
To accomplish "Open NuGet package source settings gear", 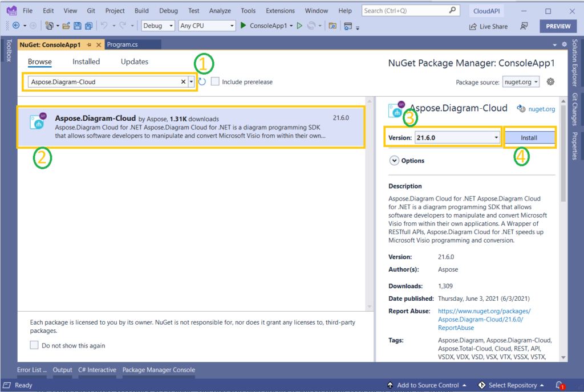I will tap(550, 82).
